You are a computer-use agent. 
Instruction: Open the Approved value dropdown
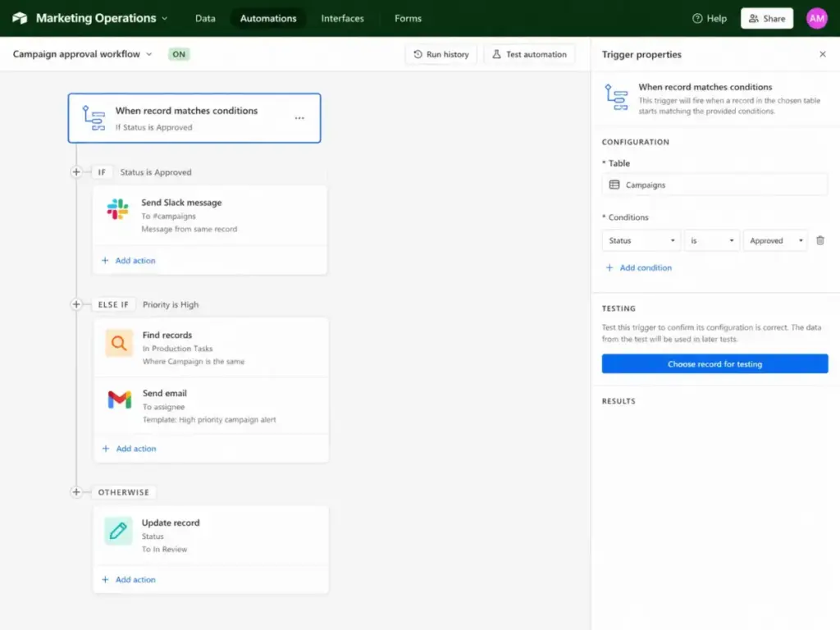coord(776,240)
